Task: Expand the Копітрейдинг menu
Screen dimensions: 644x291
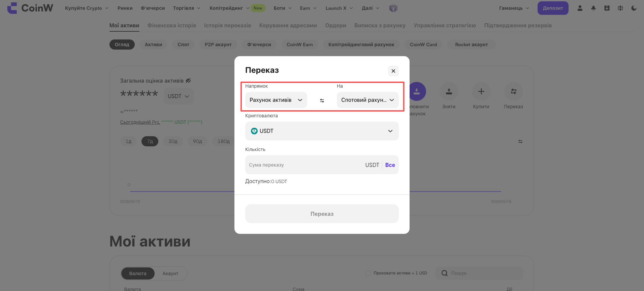Action: [229, 8]
